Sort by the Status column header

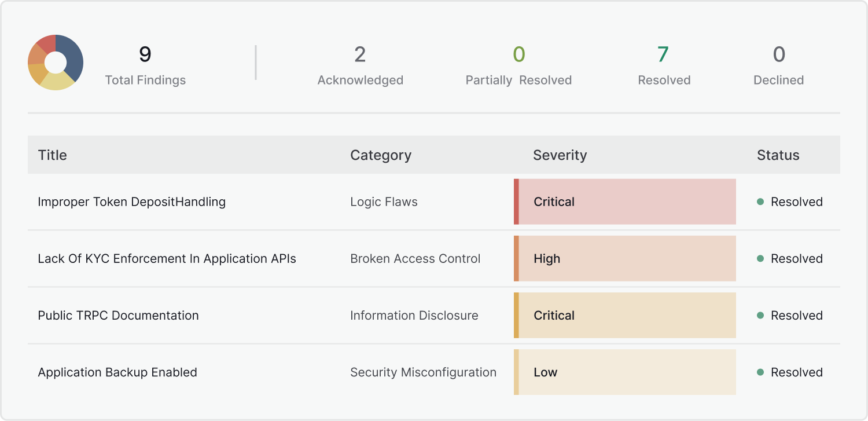pyautogui.click(x=778, y=155)
